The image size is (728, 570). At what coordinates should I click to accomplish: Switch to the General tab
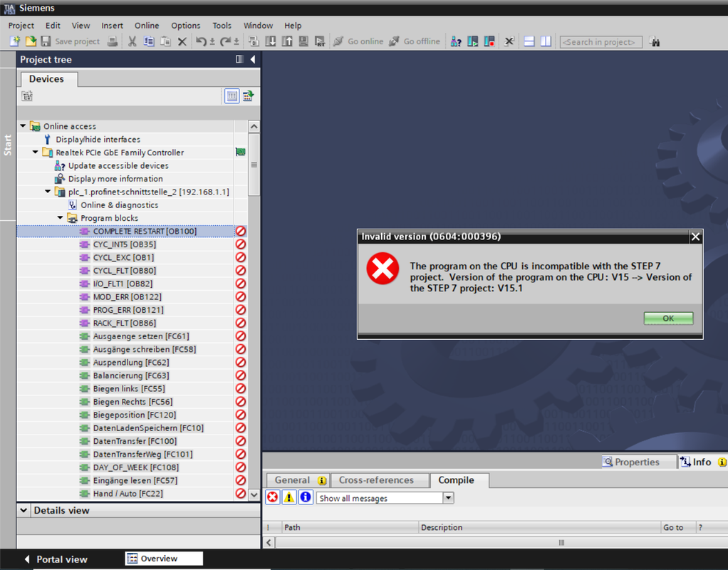coord(298,480)
